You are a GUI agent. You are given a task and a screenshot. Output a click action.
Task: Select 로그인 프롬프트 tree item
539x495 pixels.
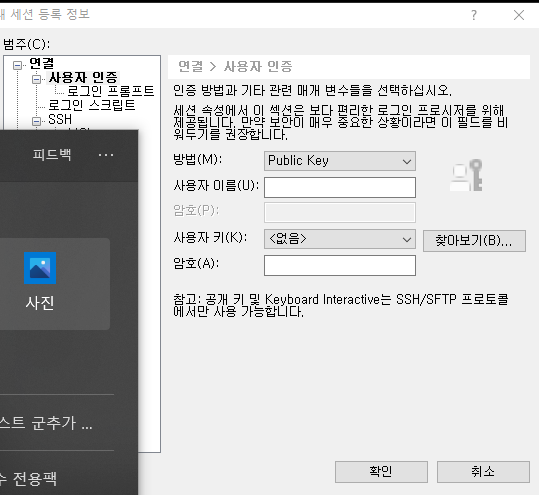pyautogui.click(x=111, y=91)
